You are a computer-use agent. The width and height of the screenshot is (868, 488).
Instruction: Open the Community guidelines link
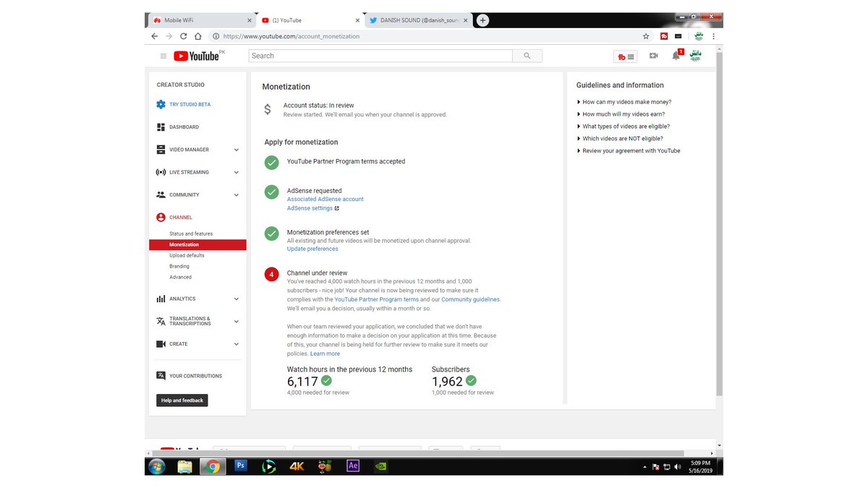coord(470,299)
